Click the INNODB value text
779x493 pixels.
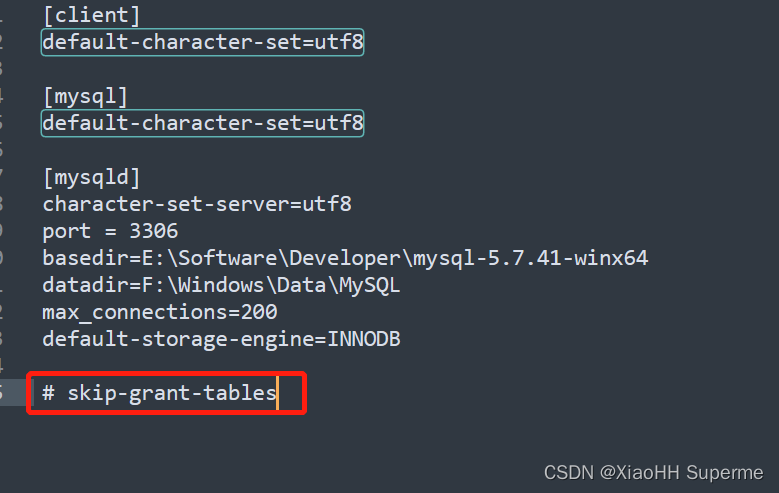pos(364,339)
